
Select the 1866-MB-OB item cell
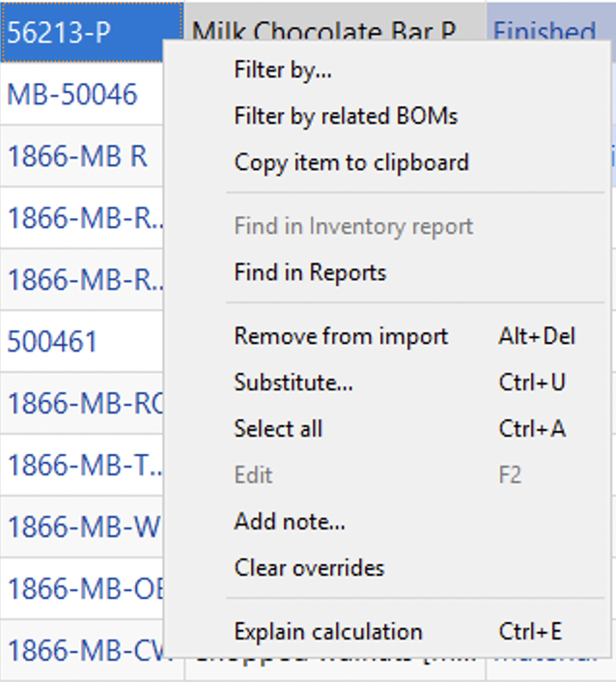[82, 589]
